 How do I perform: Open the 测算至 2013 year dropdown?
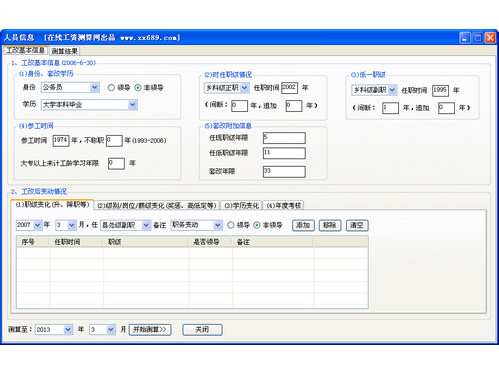(x=54, y=330)
